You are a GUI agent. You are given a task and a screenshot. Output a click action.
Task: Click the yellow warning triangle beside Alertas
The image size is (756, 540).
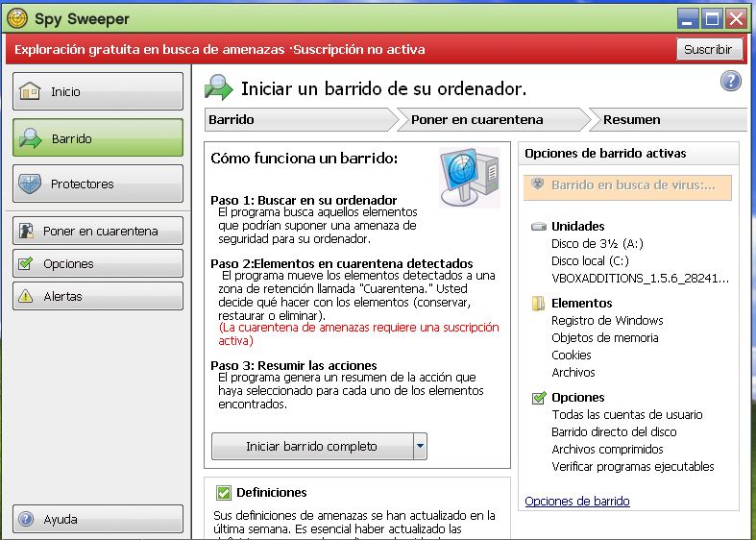pyautogui.click(x=26, y=296)
